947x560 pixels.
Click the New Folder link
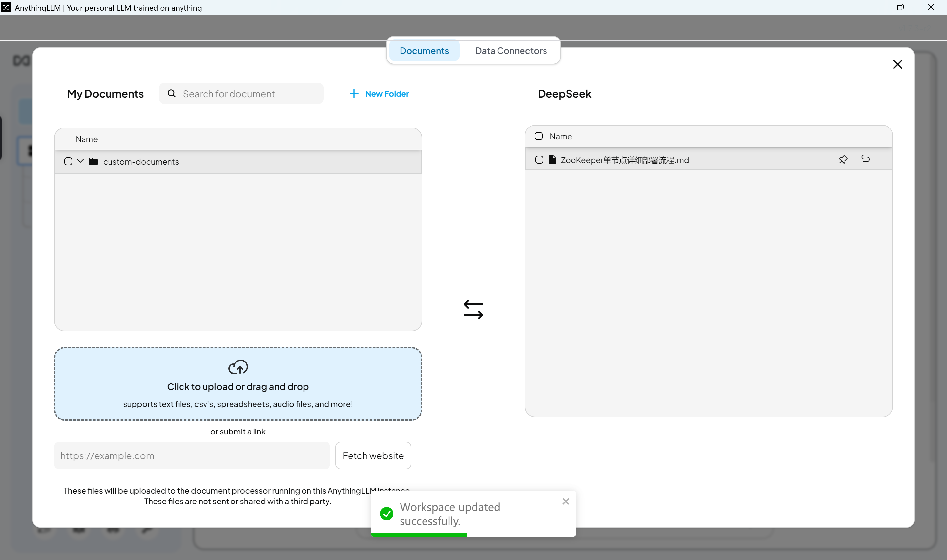(x=386, y=94)
